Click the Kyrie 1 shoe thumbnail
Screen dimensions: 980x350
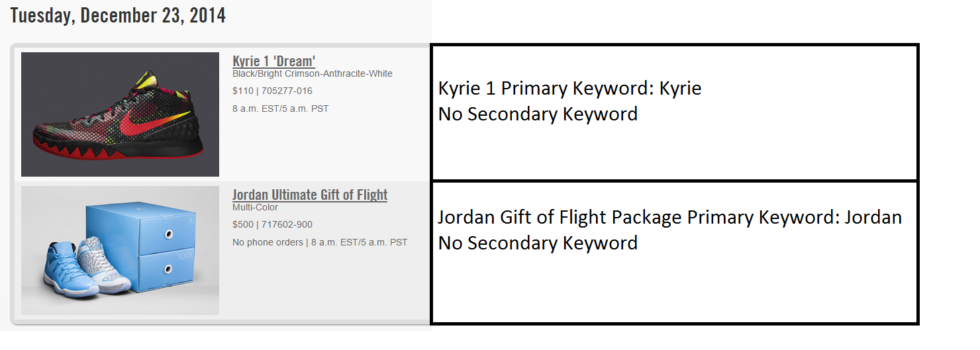pyautogui.click(x=120, y=114)
